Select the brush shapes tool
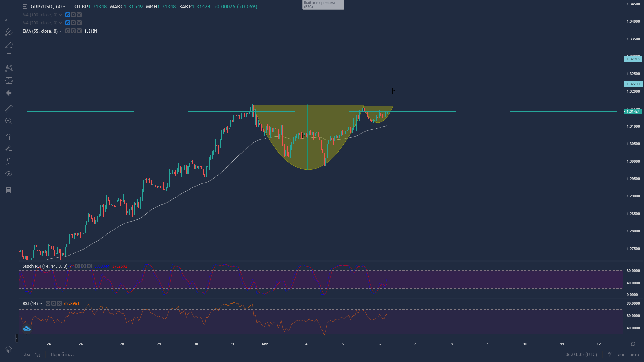The image size is (644, 362). coord(9,45)
